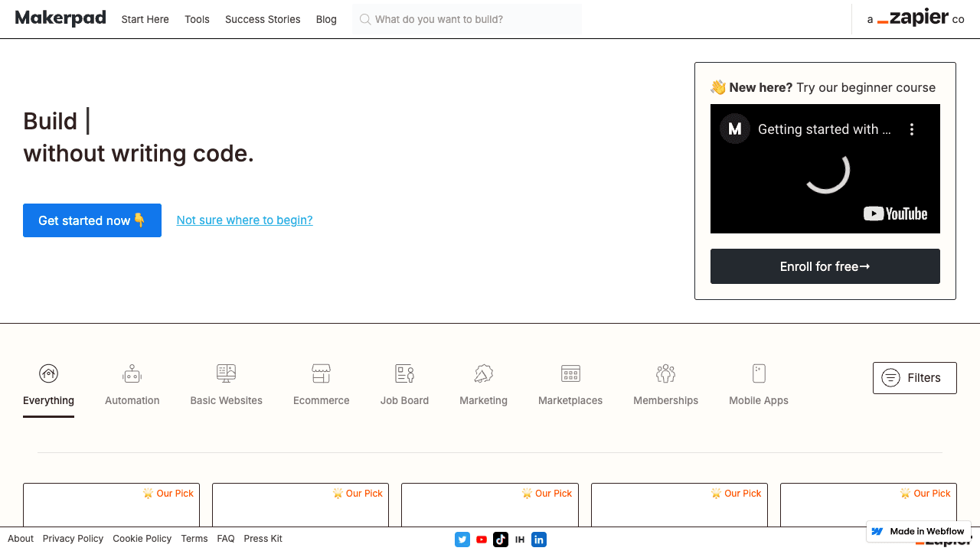This screenshot has height=551, width=980.
Task: Click the Ecommerce storefront icon
Action: click(322, 373)
